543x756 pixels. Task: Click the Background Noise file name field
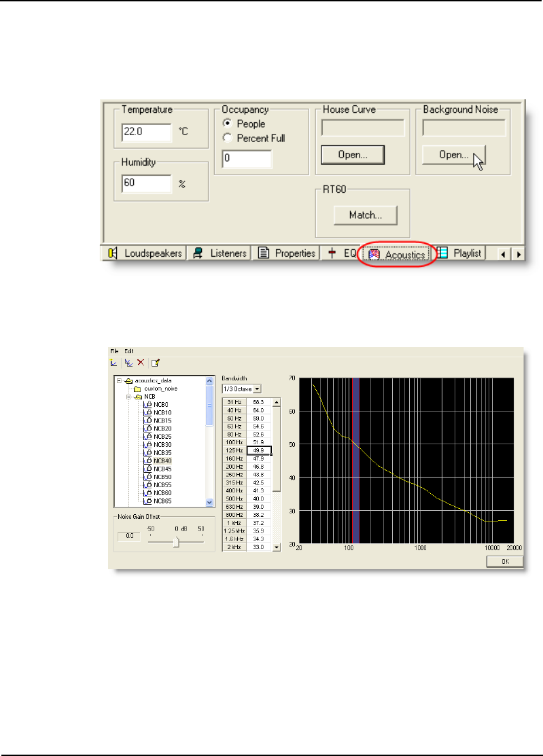[464, 128]
